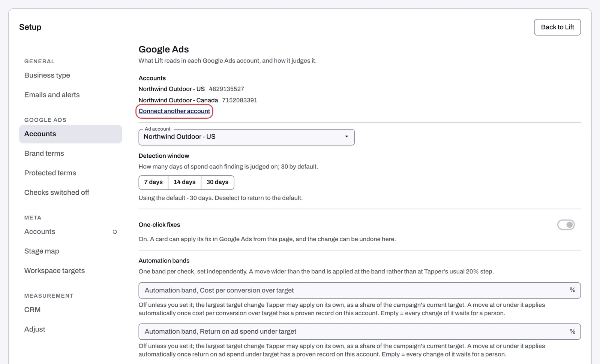Select Google Ads Accounts in sidebar
The image size is (600, 364).
pyautogui.click(x=70, y=134)
